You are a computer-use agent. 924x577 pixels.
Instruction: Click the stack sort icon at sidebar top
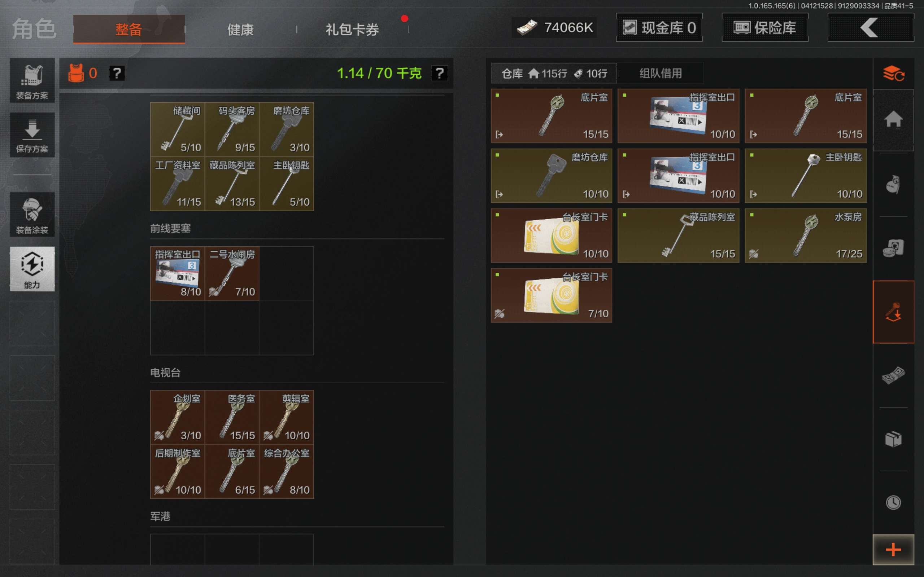[893, 73]
